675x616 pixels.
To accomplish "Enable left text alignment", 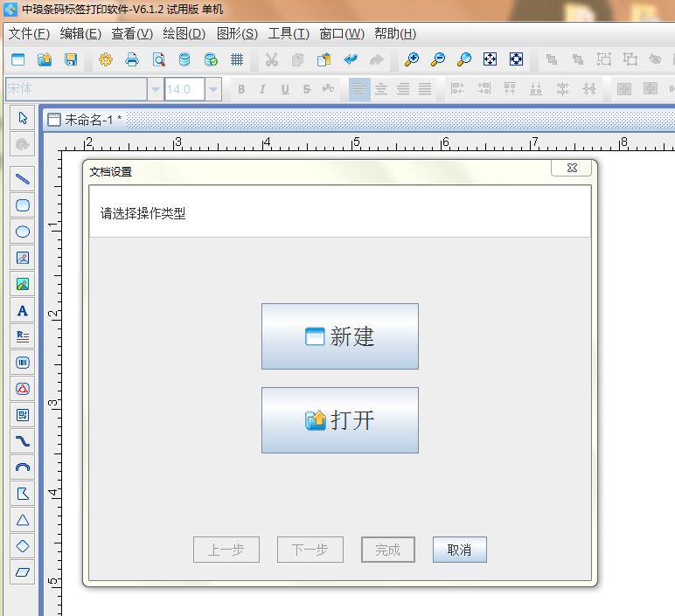I will click(x=358, y=89).
